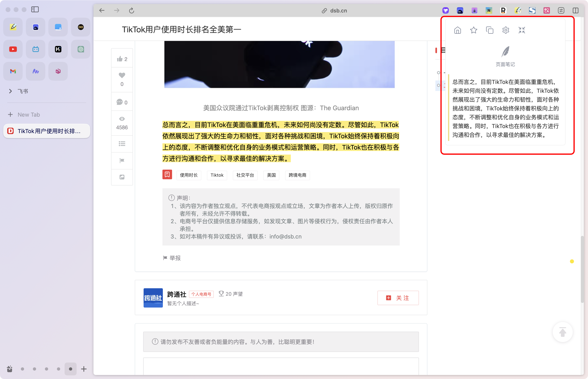
Task: Click the saved highlight note text in popup
Action: pos(505,108)
